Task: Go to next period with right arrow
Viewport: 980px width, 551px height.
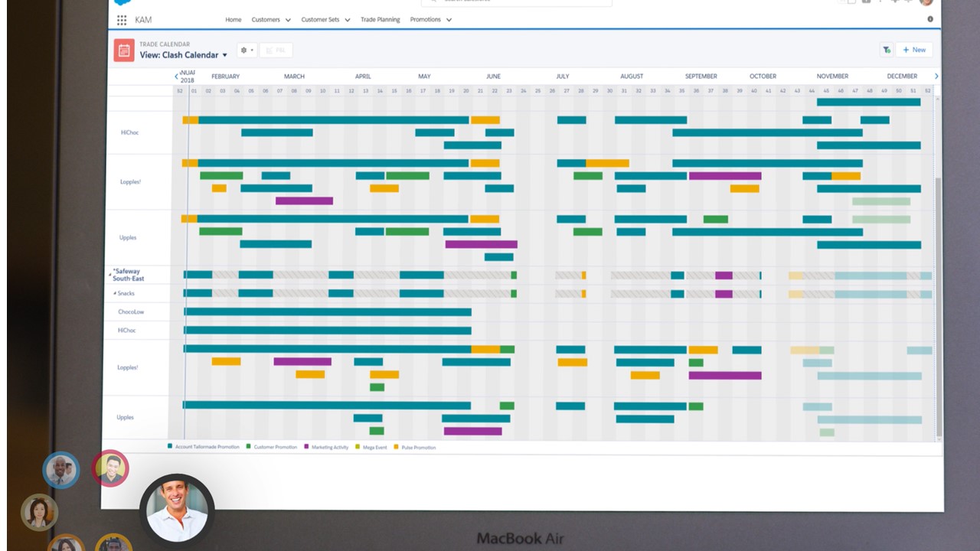Action: [936, 77]
